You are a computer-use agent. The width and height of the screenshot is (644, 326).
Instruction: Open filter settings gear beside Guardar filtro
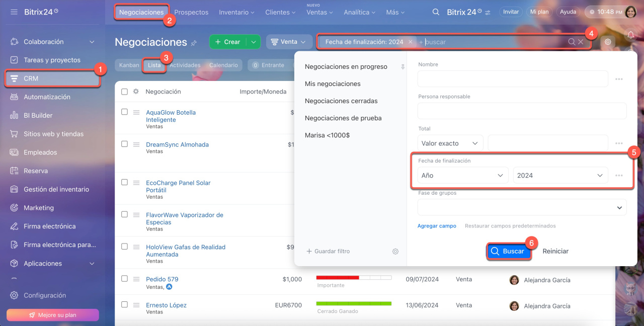[x=395, y=252]
